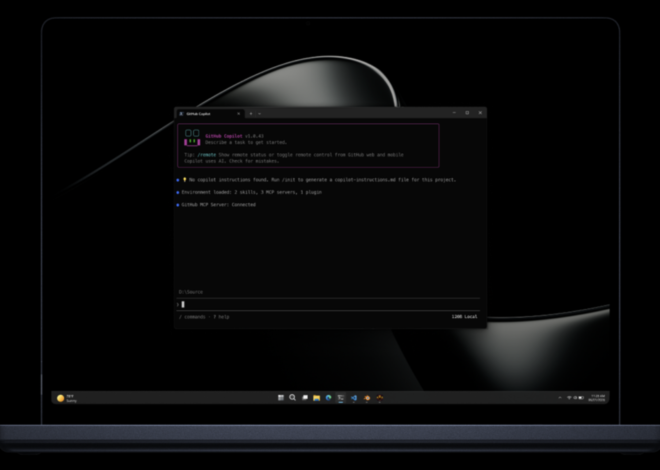660x470 pixels.
Task: Open the battery tray icon
Action: tap(581, 398)
